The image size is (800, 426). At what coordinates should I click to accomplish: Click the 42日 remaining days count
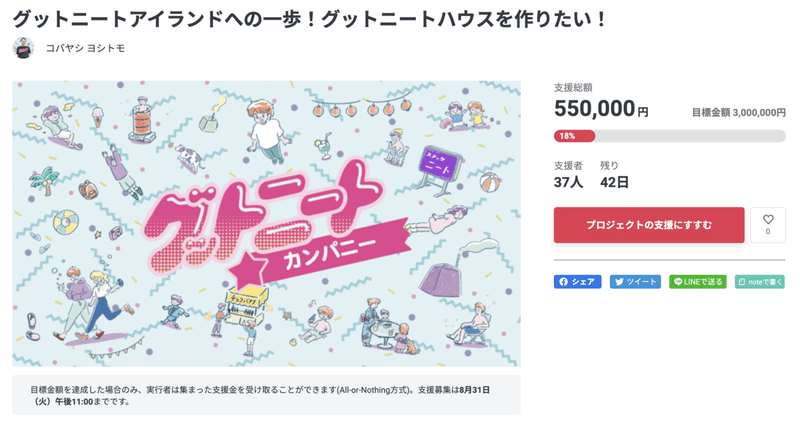click(x=614, y=182)
